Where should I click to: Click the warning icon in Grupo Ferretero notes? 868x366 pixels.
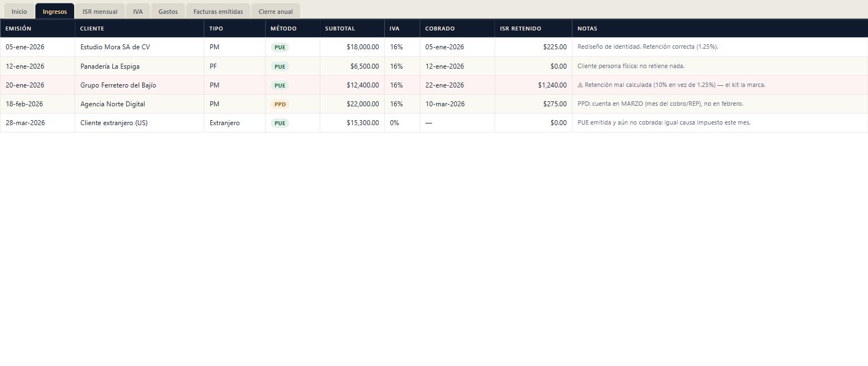(x=580, y=85)
